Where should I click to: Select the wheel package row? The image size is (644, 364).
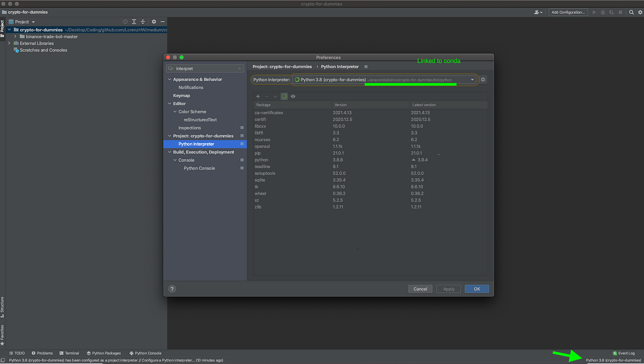coord(370,193)
